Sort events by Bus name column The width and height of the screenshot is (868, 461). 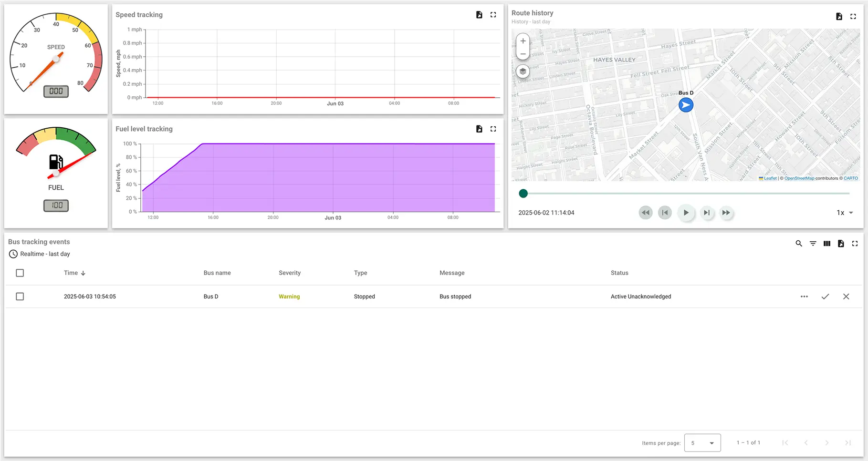[217, 273]
